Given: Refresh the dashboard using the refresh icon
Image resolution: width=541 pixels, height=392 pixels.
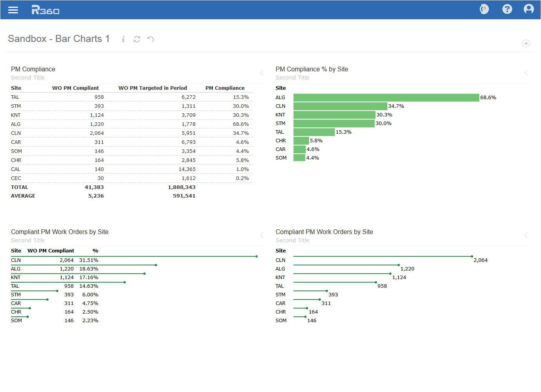Looking at the screenshot, I should [137, 39].
